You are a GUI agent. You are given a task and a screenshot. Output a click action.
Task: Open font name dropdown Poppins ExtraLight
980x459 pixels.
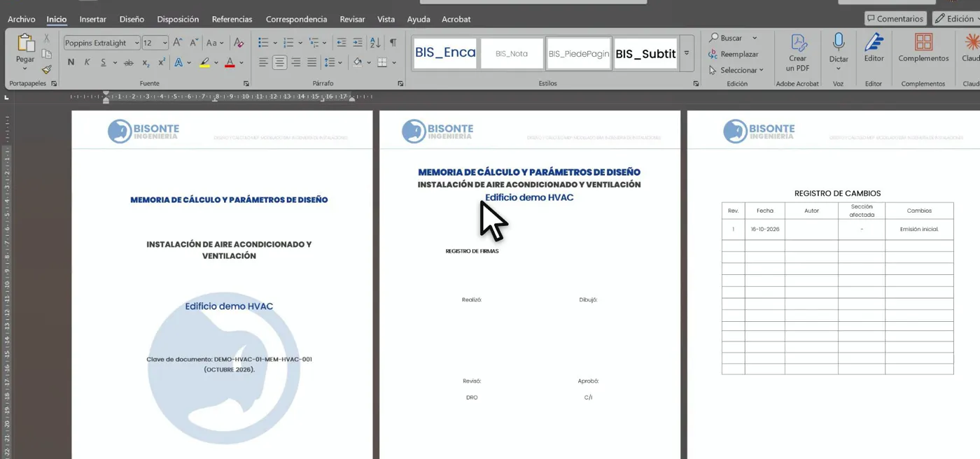(x=136, y=43)
